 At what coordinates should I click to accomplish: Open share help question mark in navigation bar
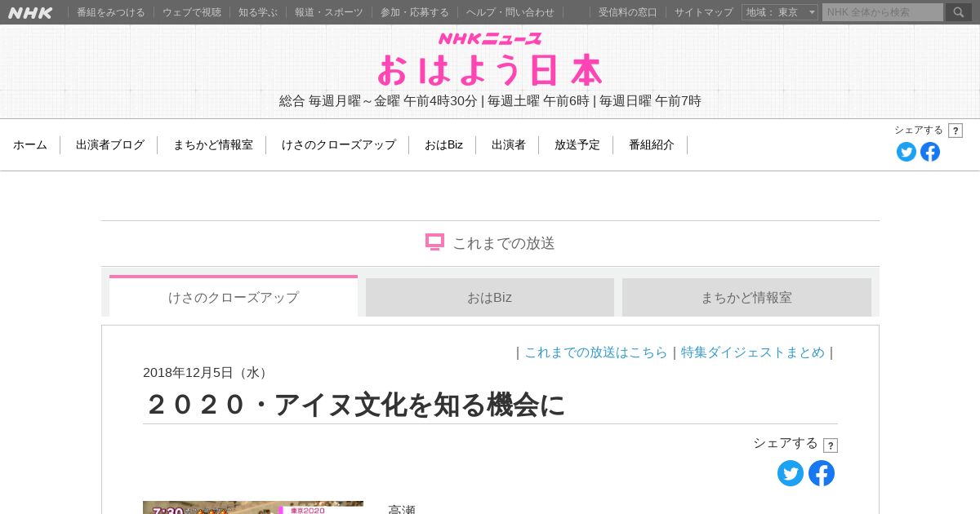(x=955, y=131)
